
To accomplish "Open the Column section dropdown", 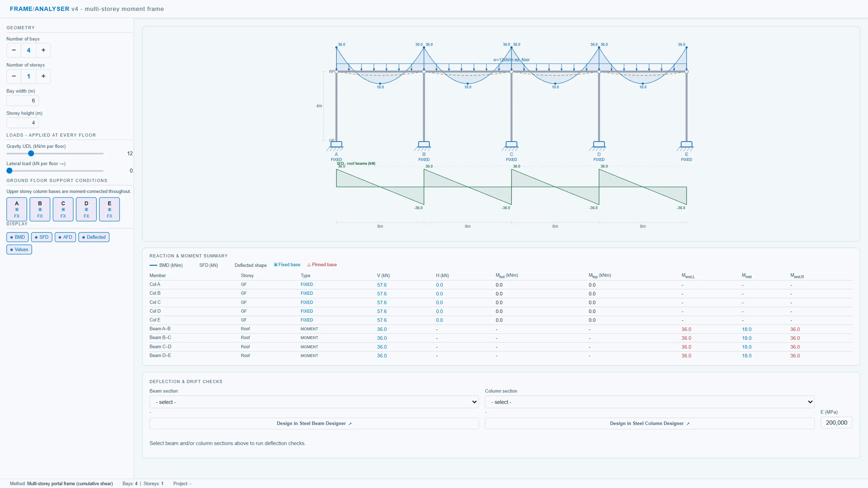I will pos(650,402).
